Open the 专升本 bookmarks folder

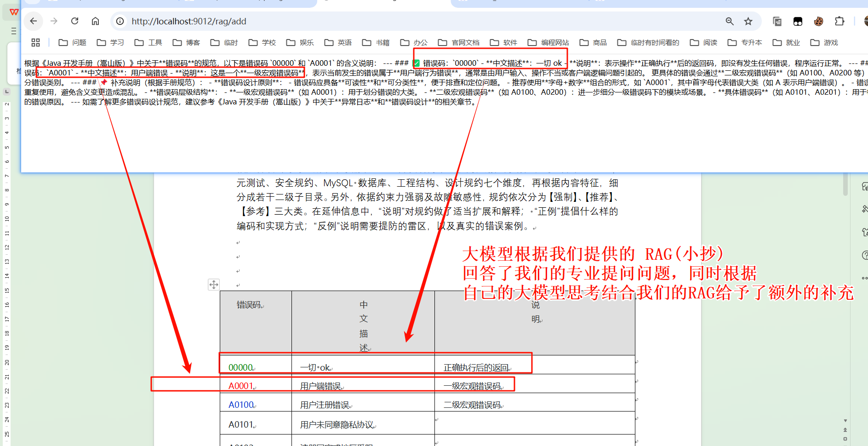(745, 43)
